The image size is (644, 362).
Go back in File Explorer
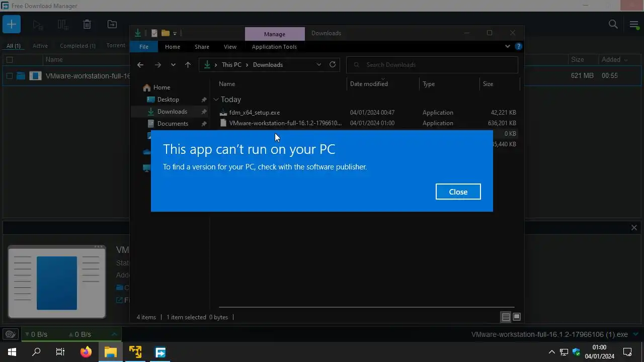click(140, 65)
